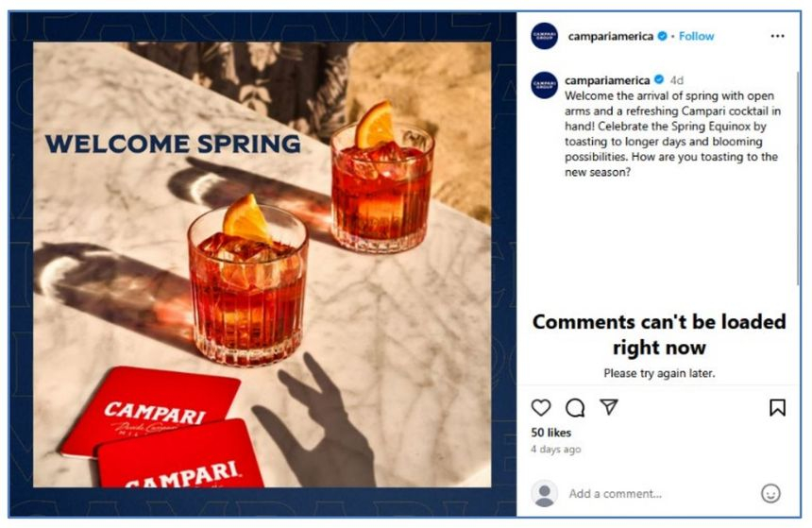Screen dimensions: 812x528
Task: Open the three-dot more options menu
Action: [777, 36]
